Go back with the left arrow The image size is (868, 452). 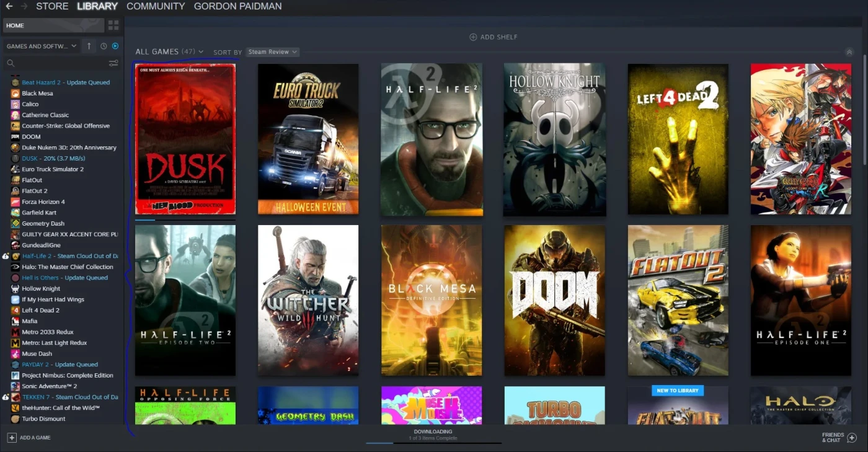8,6
